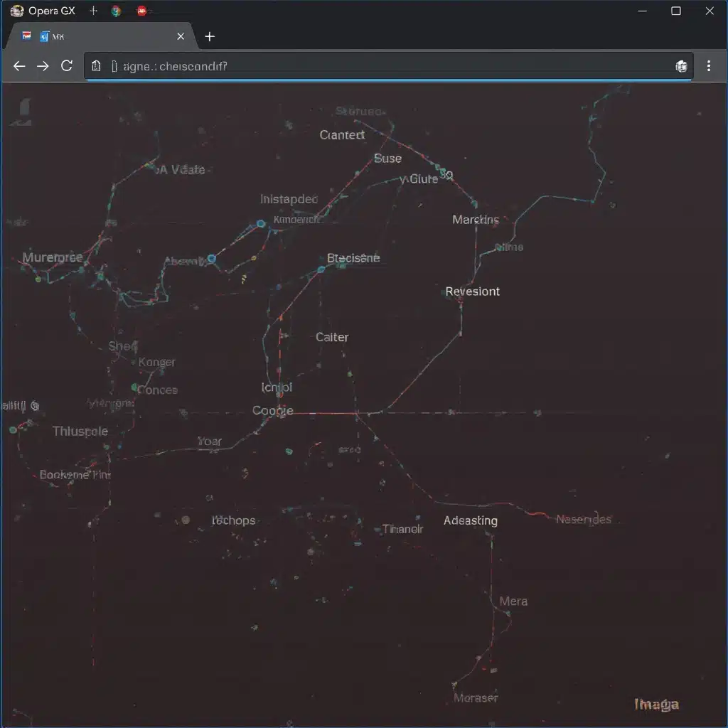This screenshot has height=728, width=728.
Task: Reload the page with the refresh icon
Action: pyautogui.click(x=67, y=66)
